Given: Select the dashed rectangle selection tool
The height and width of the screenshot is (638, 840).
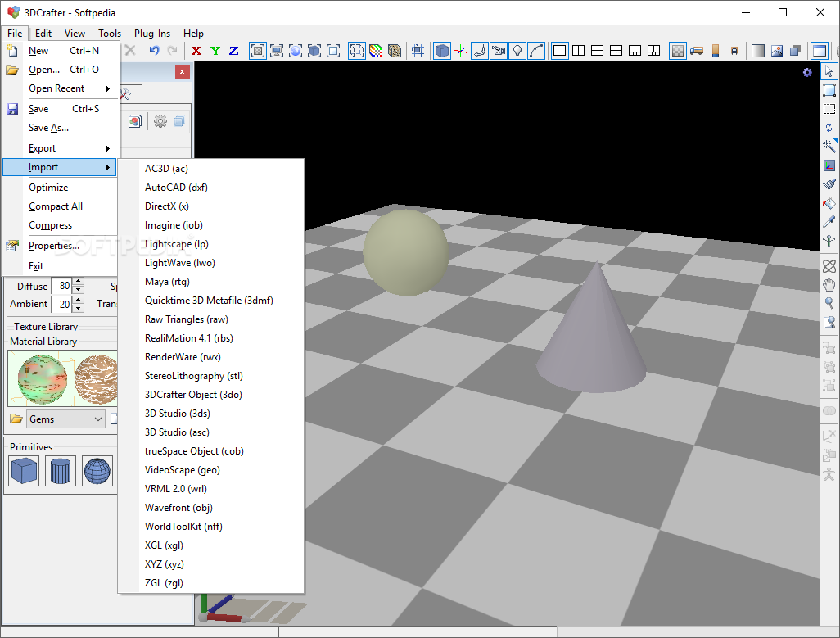Looking at the screenshot, I should pos(829,109).
